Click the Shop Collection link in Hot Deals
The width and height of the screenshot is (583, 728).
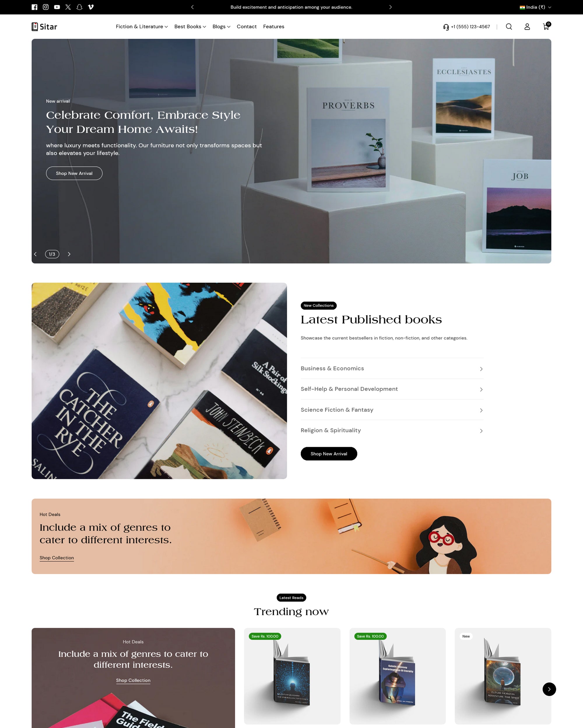57,558
